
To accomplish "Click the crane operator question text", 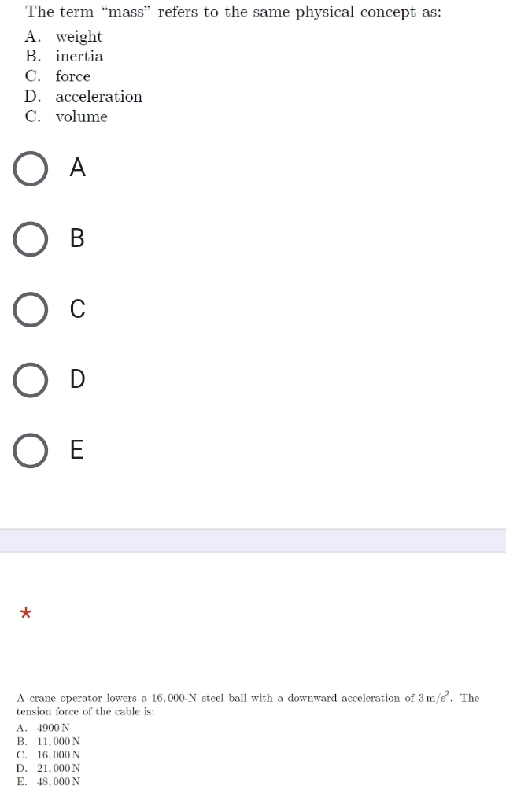I will click(x=248, y=703).
